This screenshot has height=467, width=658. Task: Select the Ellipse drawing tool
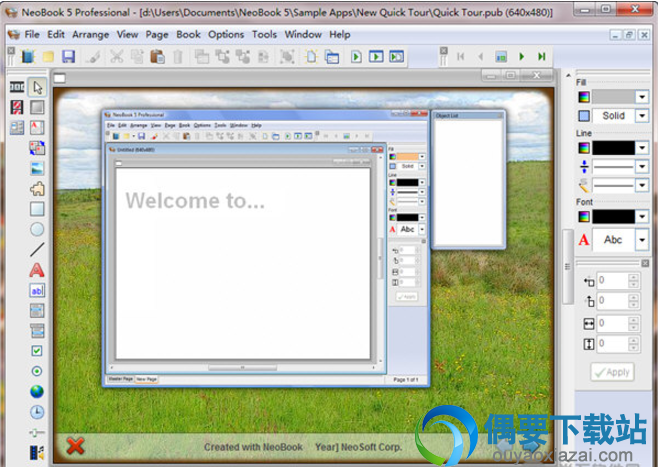click(37, 229)
